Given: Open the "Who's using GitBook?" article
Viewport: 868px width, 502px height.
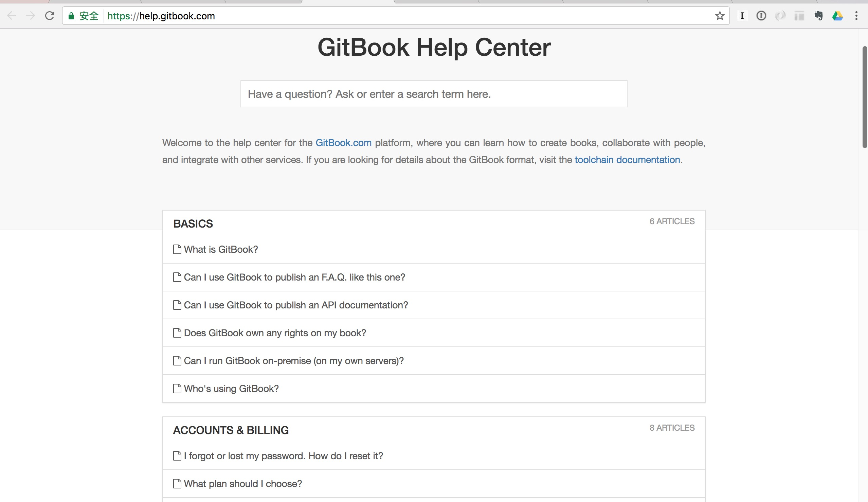Looking at the screenshot, I should pyautogui.click(x=231, y=389).
